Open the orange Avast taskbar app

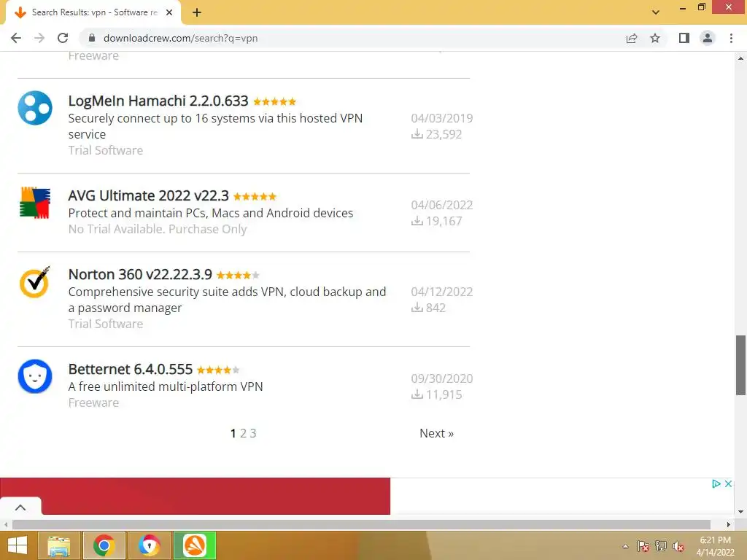click(195, 545)
